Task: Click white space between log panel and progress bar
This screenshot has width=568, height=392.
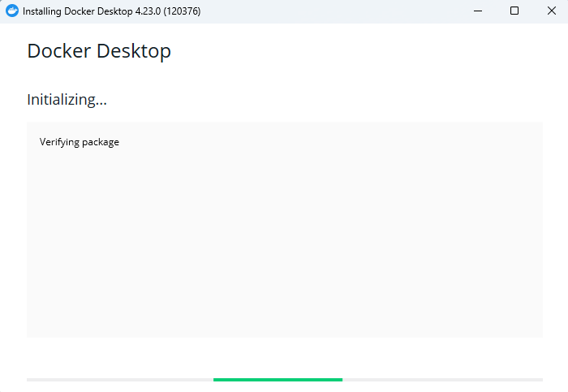Action: point(284,357)
